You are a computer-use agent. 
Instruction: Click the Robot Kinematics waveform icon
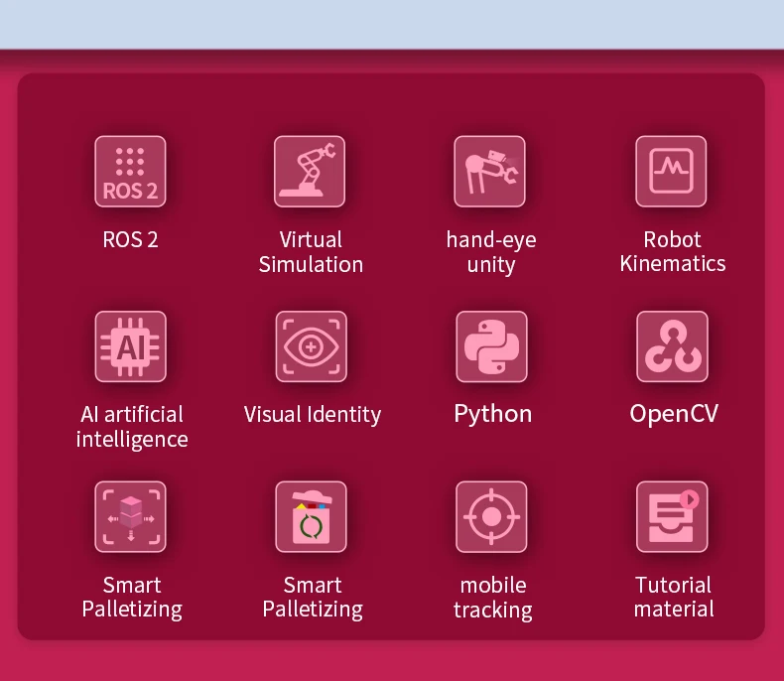[x=671, y=172]
